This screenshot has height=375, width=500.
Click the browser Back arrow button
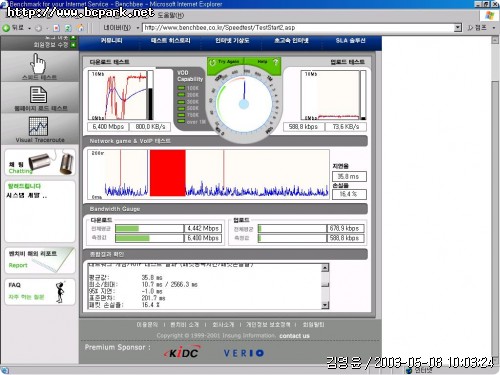pyautogui.click(x=6, y=28)
